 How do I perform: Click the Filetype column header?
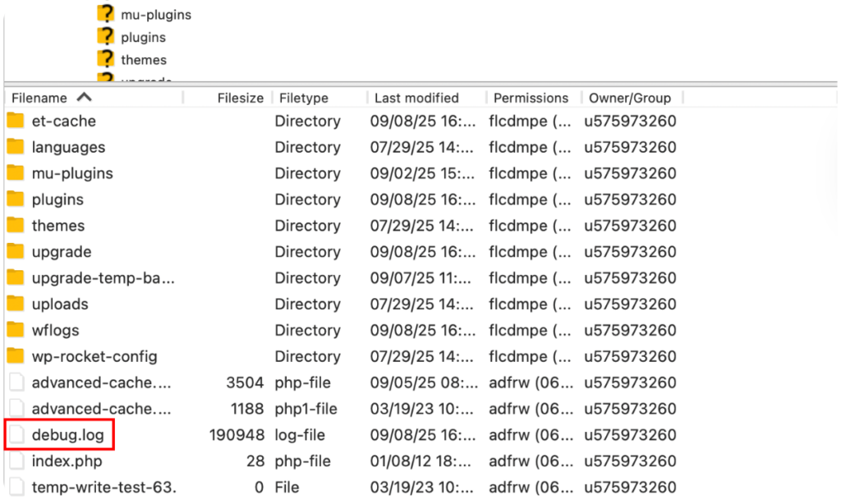point(304,97)
